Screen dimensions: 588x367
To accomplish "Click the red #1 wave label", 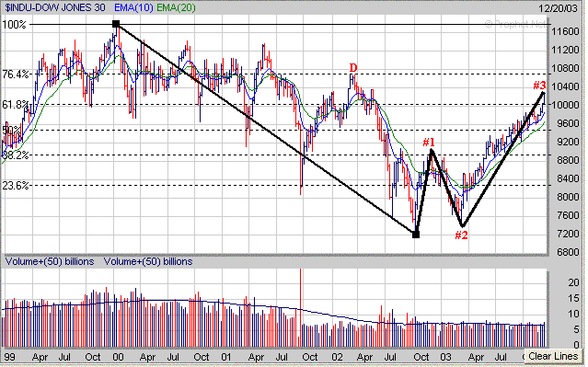I will coord(429,143).
